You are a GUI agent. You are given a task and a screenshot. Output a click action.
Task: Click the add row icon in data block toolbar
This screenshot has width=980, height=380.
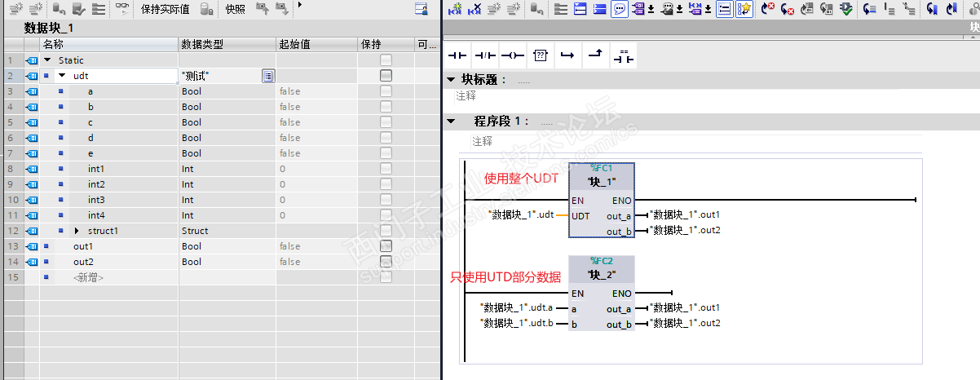pyautogui.click(x=35, y=9)
